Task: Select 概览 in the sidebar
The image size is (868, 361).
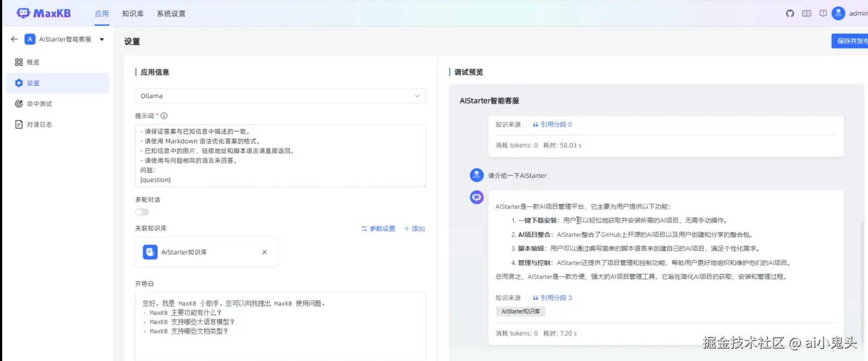Action: [x=58, y=62]
